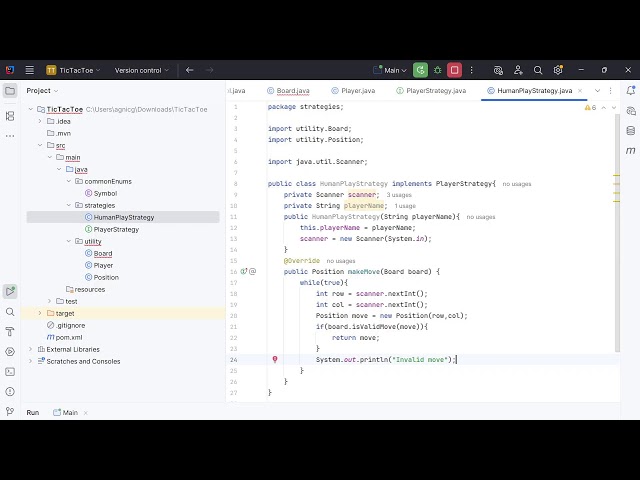Open More tool windows ellipsis

(10, 136)
